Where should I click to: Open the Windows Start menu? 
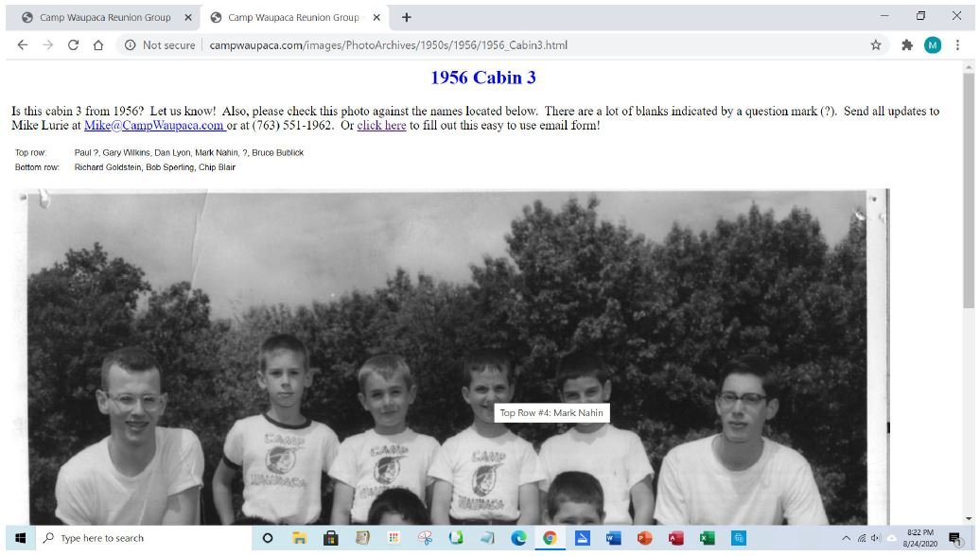point(20,538)
